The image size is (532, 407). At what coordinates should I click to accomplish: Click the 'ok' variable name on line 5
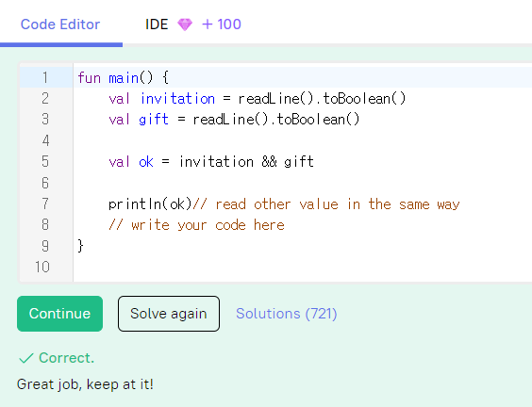[x=146, y=162]
